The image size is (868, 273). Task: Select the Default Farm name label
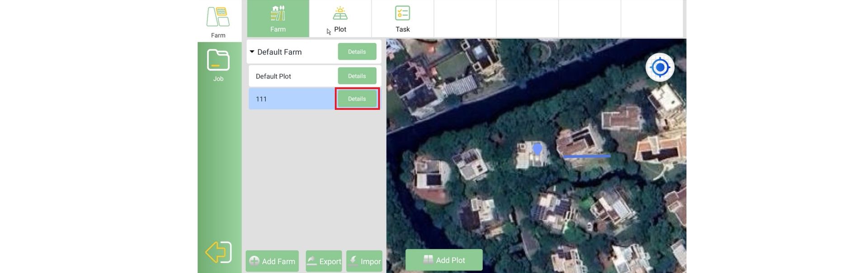click(x=279, y=52)
